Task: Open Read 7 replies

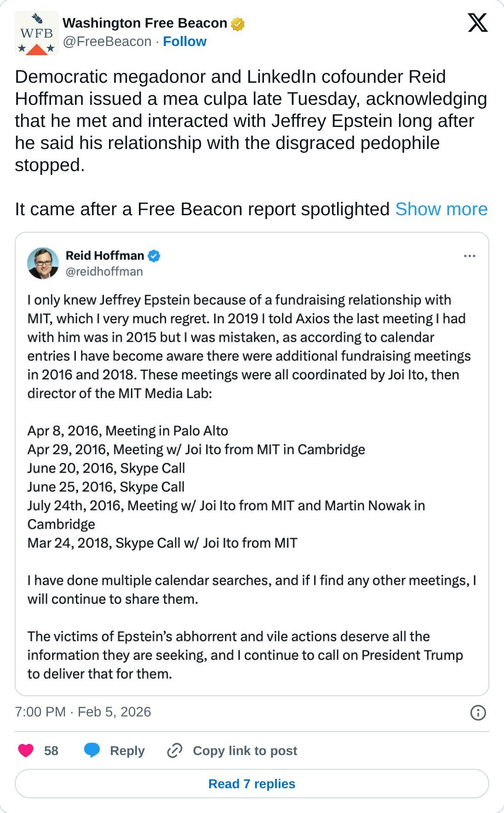Action: [252, 784]
